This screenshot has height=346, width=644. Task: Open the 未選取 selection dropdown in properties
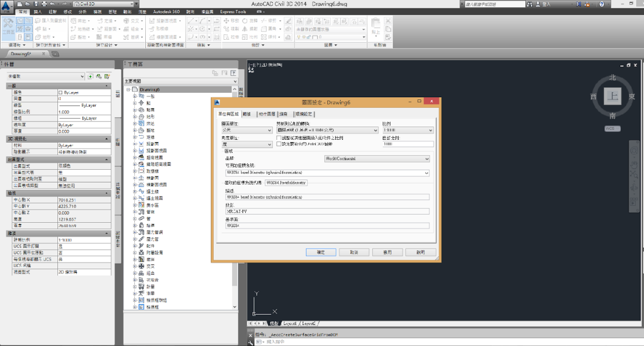coord(46,76)
